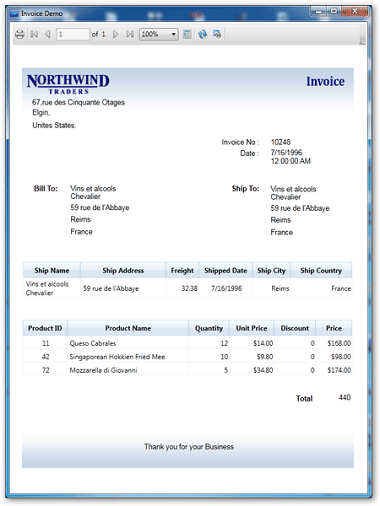
Task: Click the Invoice Demo window icon
Action: 14,14
